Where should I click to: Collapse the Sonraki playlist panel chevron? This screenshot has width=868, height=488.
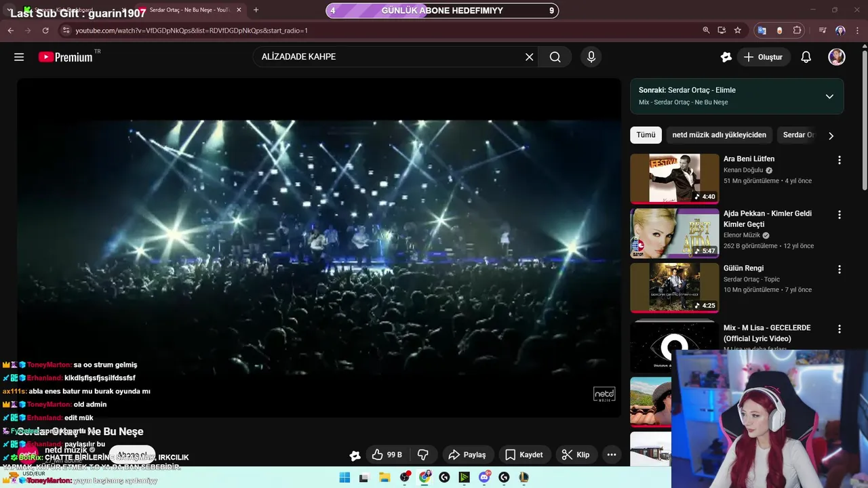tap(829, 96)
